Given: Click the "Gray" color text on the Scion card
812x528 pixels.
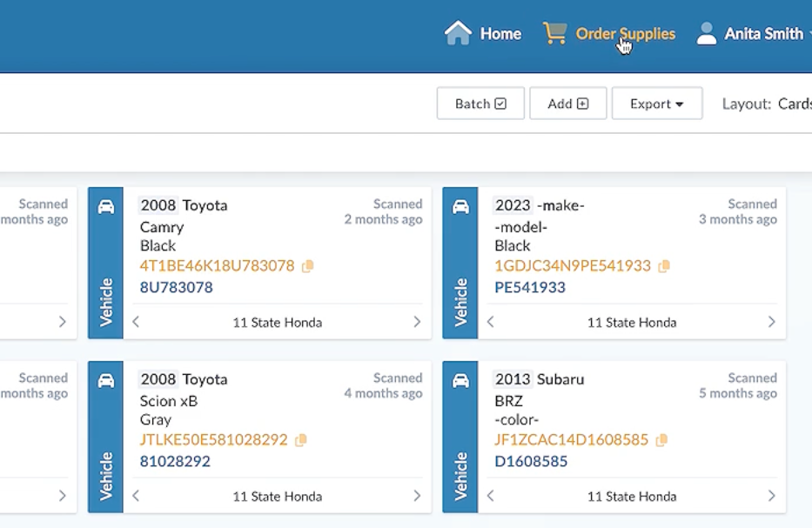Looking at the screenshot, I should (x=156, y=420).
